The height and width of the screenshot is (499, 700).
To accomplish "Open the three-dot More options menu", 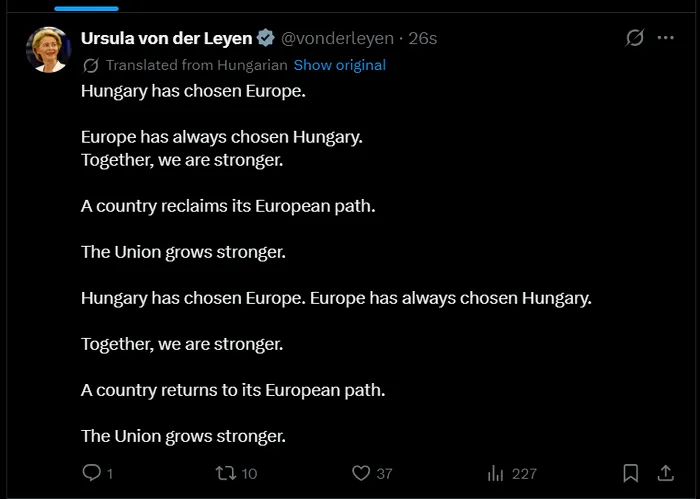I will click(665, 38).
